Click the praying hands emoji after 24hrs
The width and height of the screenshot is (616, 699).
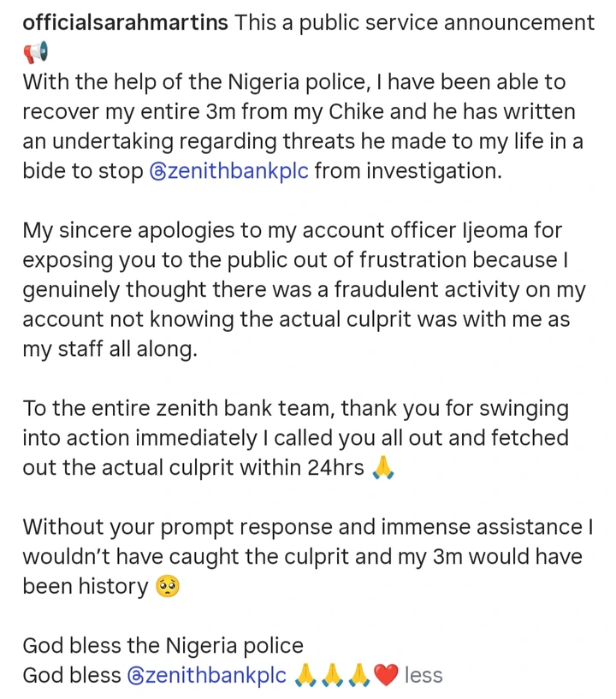[382, 468]
